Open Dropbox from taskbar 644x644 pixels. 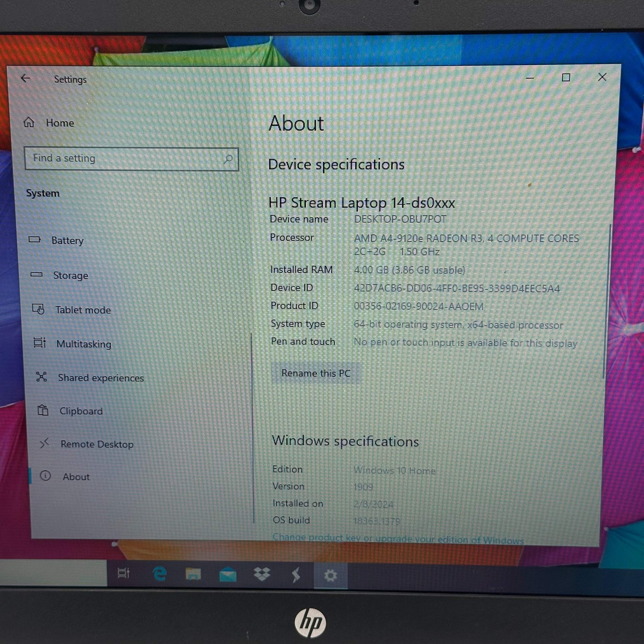[262, 574]
